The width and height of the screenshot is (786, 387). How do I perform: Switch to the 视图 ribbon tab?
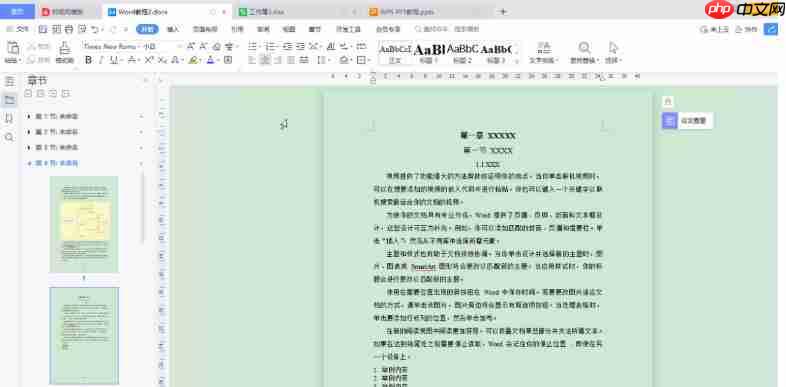(x=289, y=30)
